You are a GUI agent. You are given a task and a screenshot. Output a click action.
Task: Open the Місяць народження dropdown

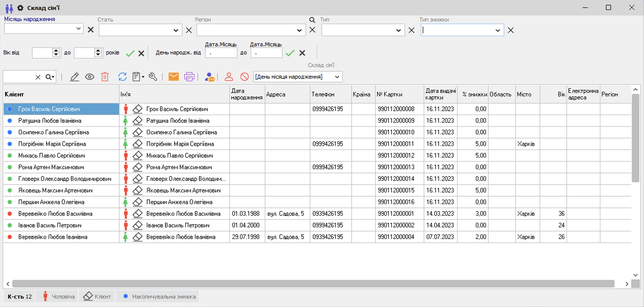78,29
